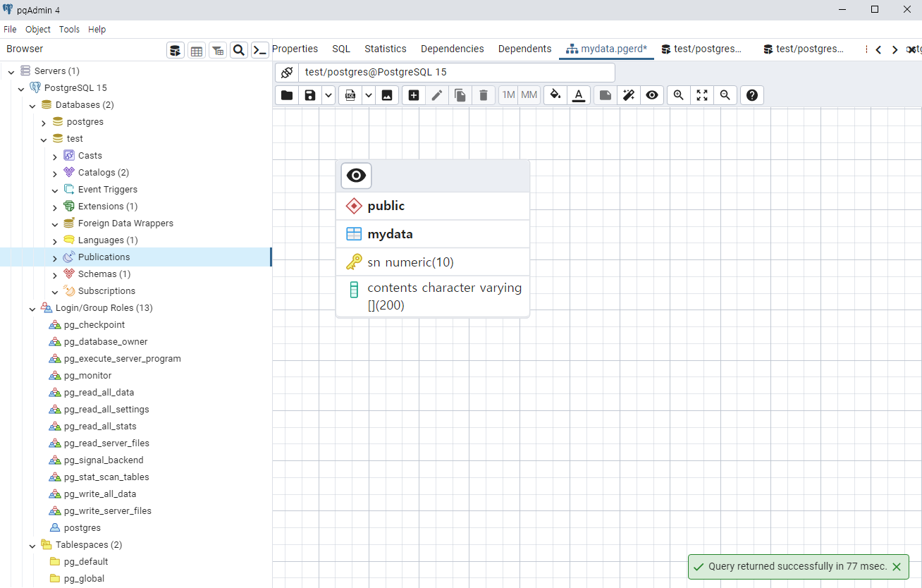This screenshot has width=922, height=588.
Task: Click the connection status icon by test/postgres
Action: tap(287, 73)
